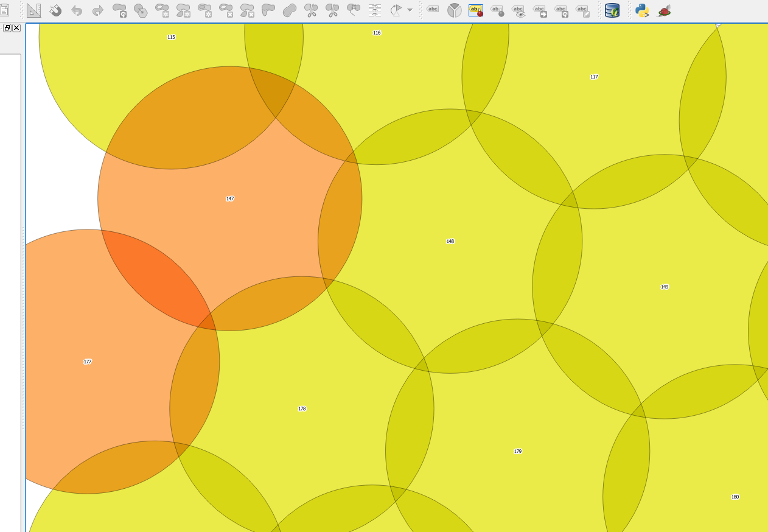Select the Rotate Point Symbols tool
Screen dimensions: 768x532
[396, 10]
